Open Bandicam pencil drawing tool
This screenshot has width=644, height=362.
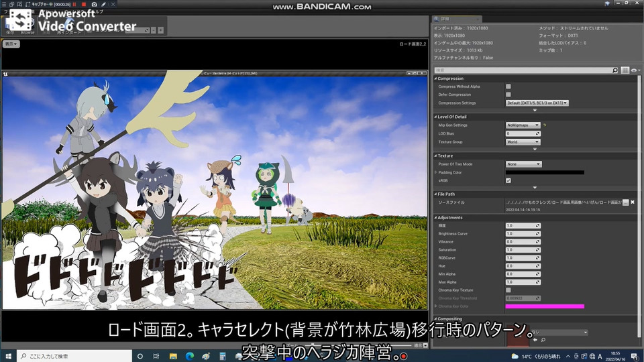[x=104, y=4]
